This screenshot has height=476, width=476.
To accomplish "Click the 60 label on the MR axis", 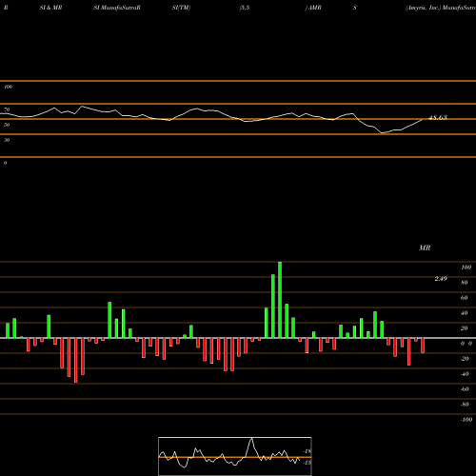I will click(x=465, y=298).
